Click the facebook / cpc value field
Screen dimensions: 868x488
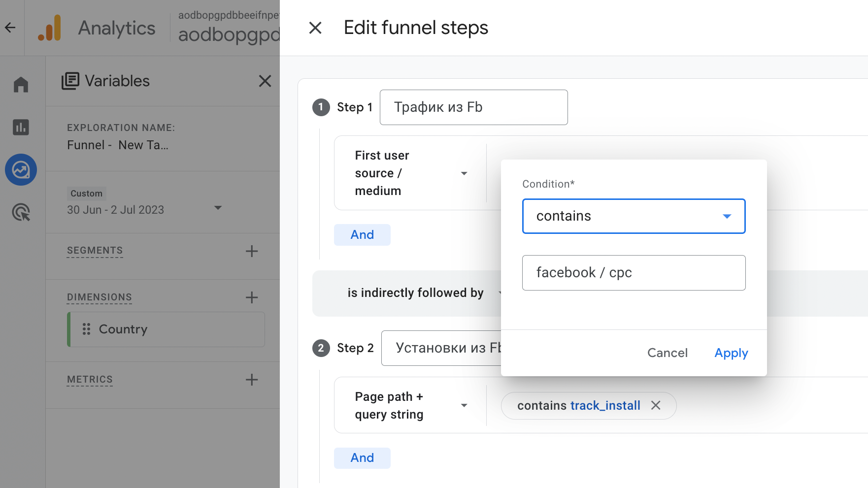click(x=633, y=273)
